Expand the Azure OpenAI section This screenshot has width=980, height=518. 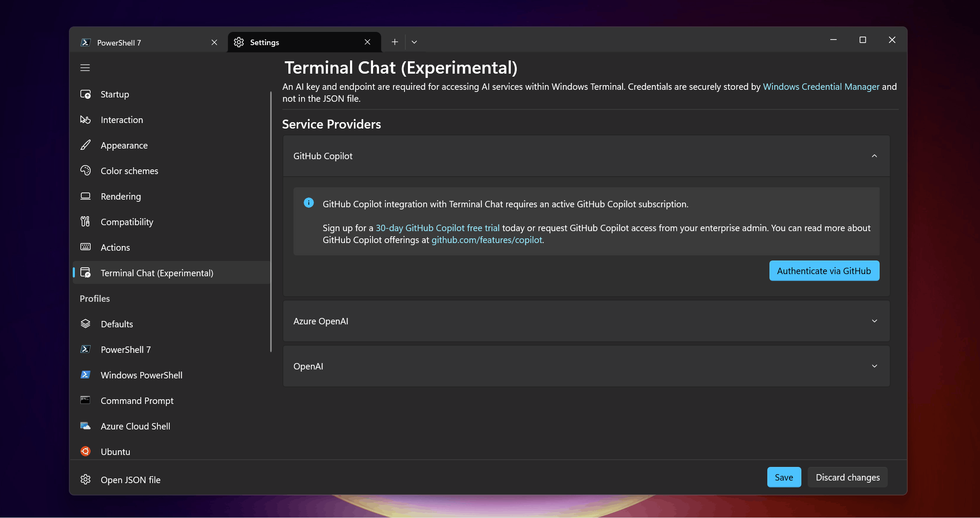[875, 321]
